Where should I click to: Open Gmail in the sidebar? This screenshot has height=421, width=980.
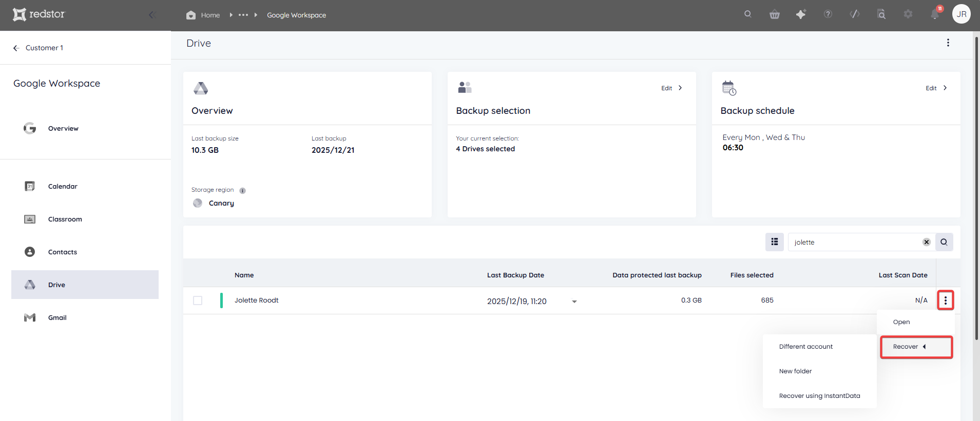coord(85,317)
